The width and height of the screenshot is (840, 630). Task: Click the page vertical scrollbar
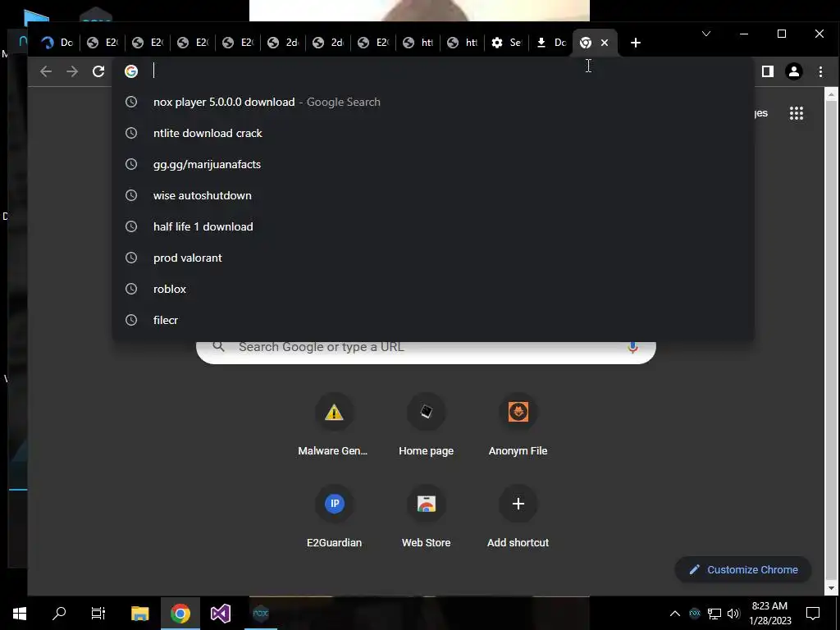pos(832,340)
